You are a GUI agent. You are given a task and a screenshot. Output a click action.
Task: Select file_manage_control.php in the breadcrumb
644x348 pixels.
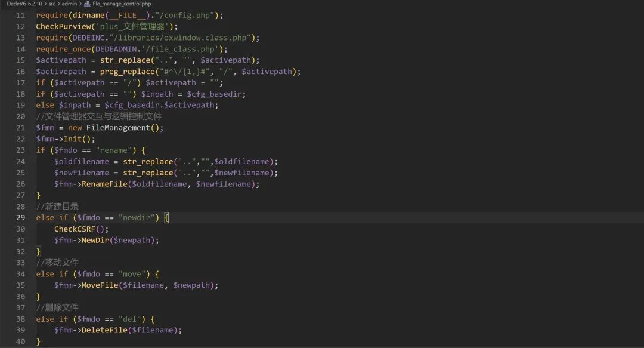click(122, 4)
